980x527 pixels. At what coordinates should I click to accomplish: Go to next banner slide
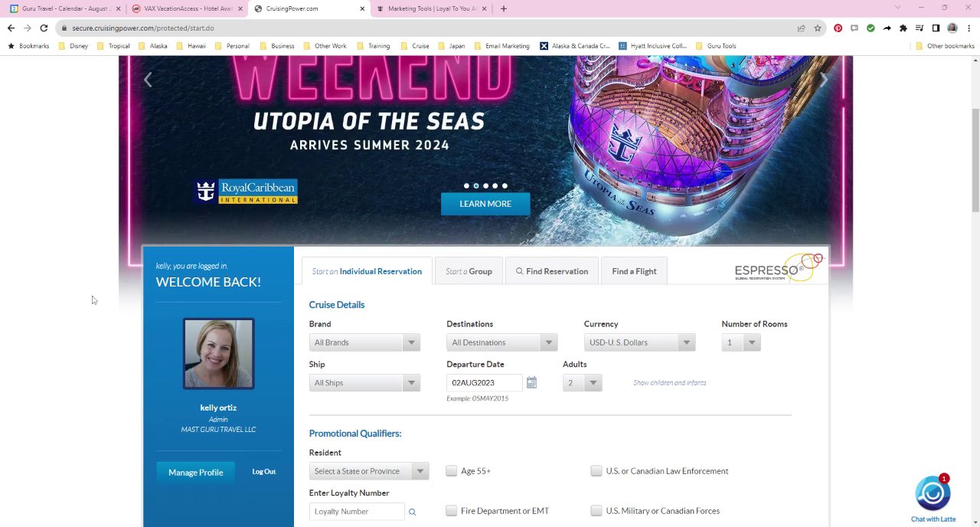[x=823, y=80]
